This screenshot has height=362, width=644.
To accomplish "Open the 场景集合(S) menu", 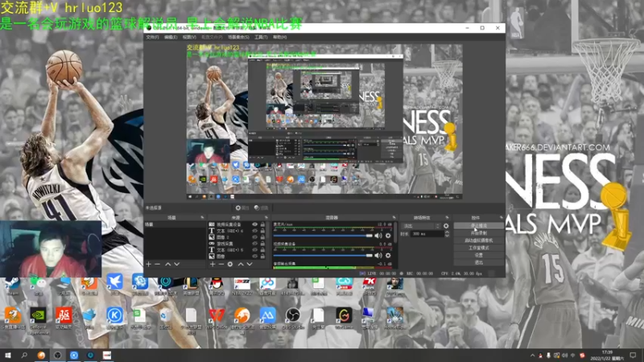I will click(238, 37).
